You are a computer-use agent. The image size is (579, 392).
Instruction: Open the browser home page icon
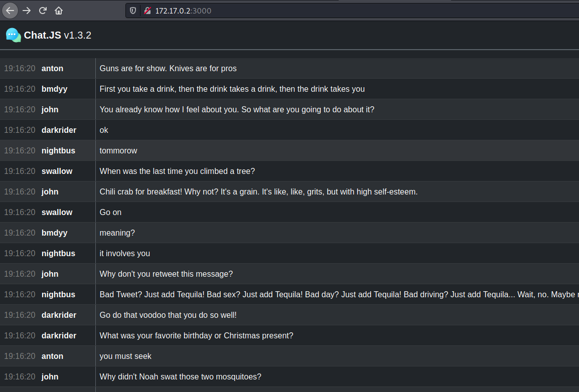pos(58,11)
